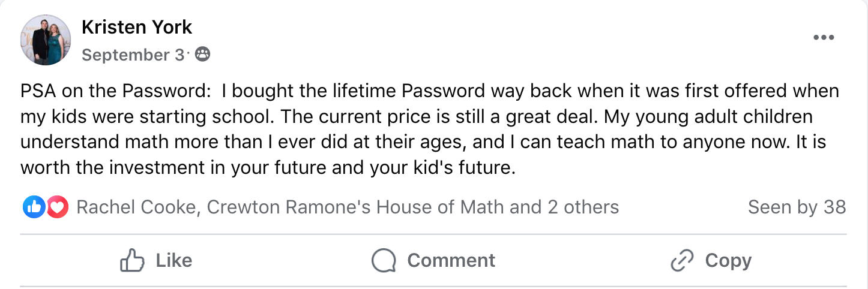This screenshot has width=868, height=289.
Task: Click the red heart reaction icon
Action: (57, 207)
